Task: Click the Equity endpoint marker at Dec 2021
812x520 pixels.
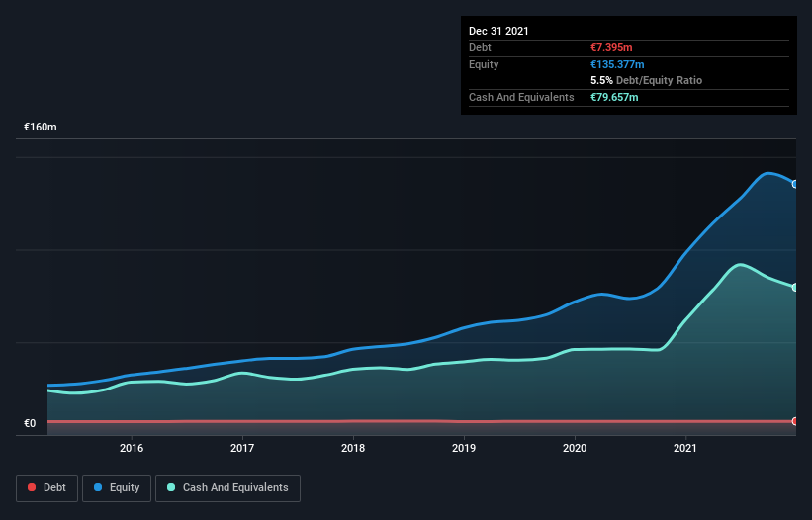Action: coord(795,184)
